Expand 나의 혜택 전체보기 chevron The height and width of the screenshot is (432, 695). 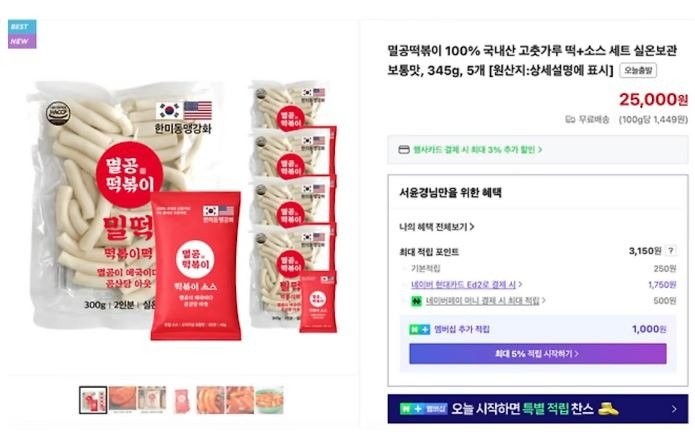pyautogui.click(x=472, y=227)
